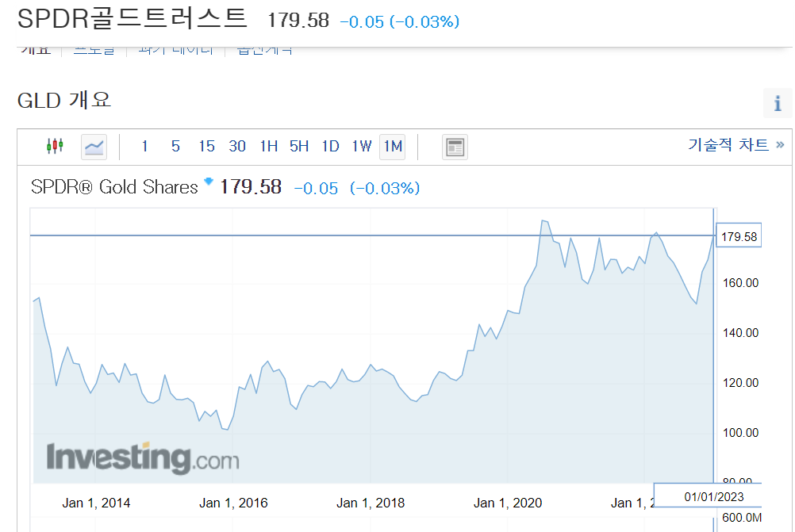Click the Jan 1, 2014 axis label
The width and height of the screenshot is (795, 532).
pos(96,503)
